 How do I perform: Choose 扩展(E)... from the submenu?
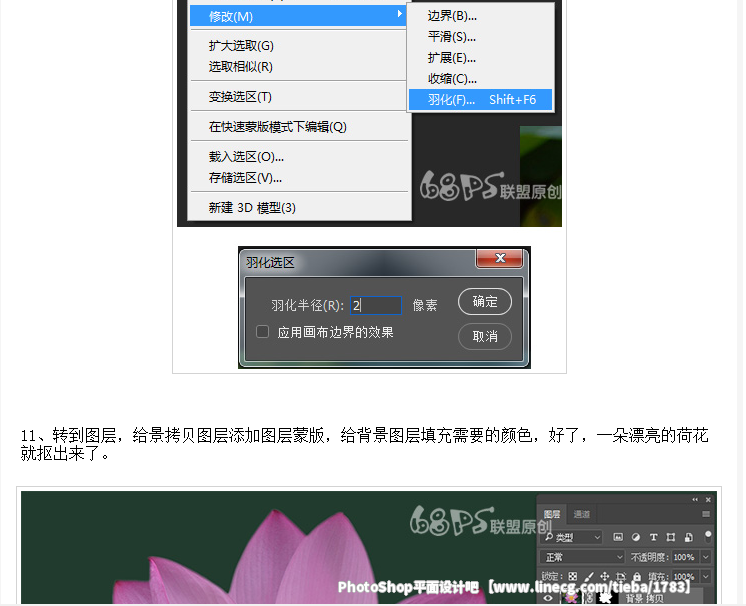(x=480, y=58)
